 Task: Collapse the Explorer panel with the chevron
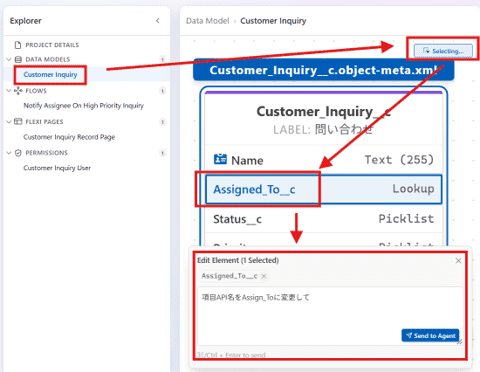click(x=158, y=21)
